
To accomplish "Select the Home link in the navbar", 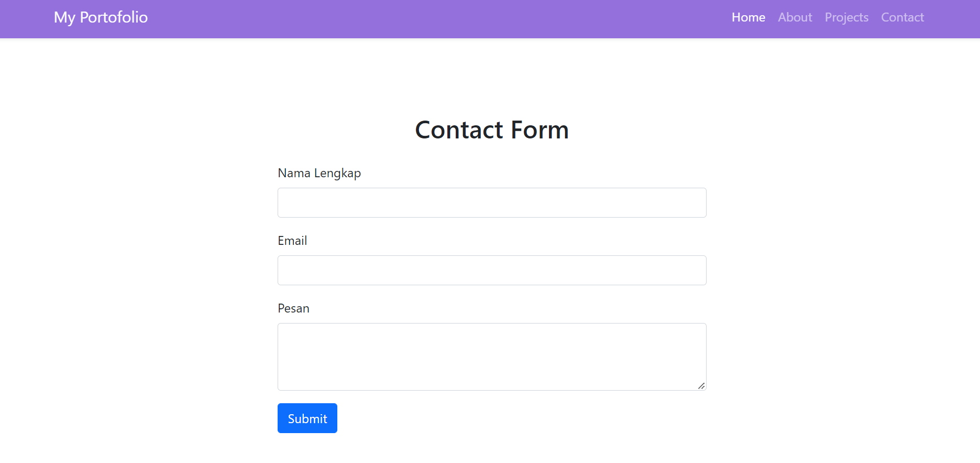I will pyautogui.click(x=748, y=17).
